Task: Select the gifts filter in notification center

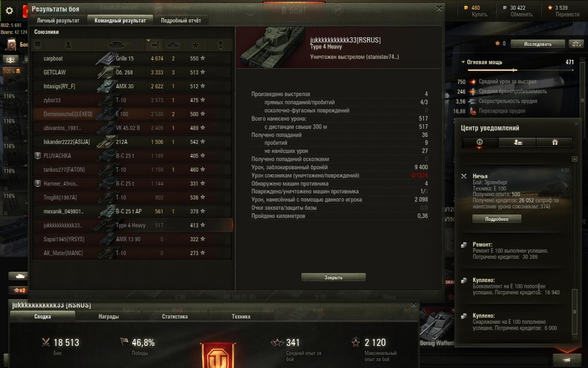Action: pos(555,142)
